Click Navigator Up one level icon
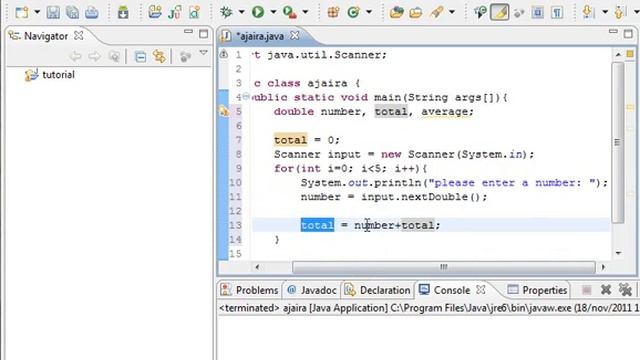This screenshot has width=640, height=360. 114,56
